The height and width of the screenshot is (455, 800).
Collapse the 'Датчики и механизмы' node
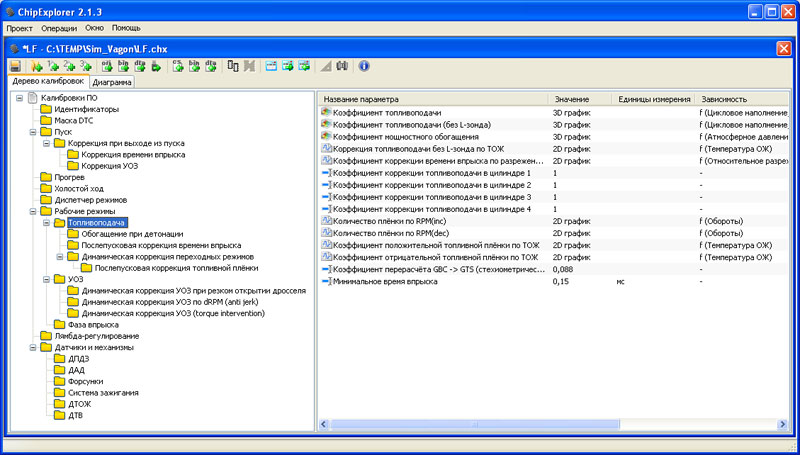[x=33, y=348]
